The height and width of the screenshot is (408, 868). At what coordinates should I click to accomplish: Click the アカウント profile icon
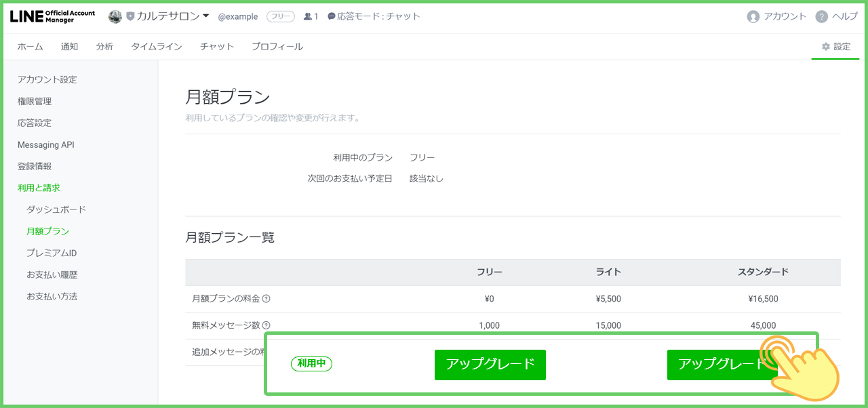(753, 17)
